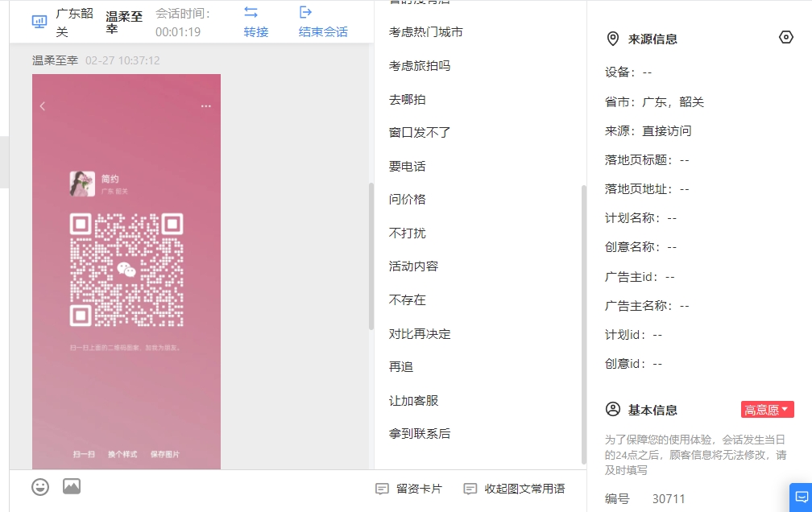Click the back arrow in the QR image
This screenshot has height=512, width=812.
(x=43, y=106)
